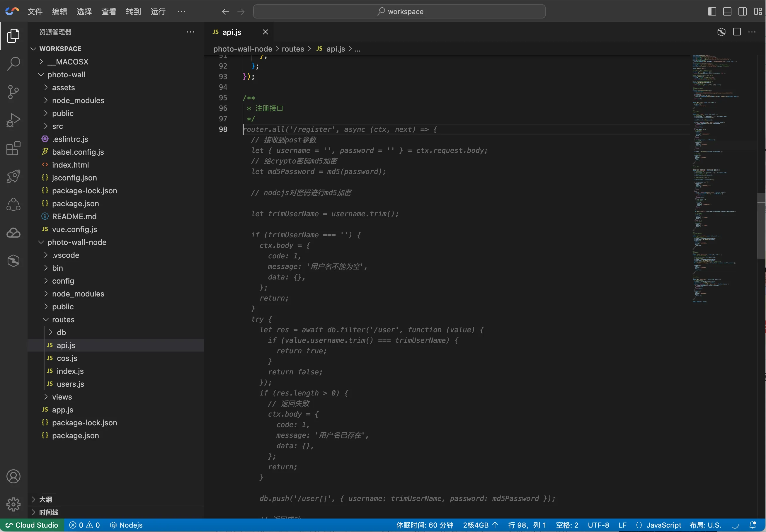This screenshot has width=766, height=532.
Task: Open the Source Control view
Action: click(13, 92)
